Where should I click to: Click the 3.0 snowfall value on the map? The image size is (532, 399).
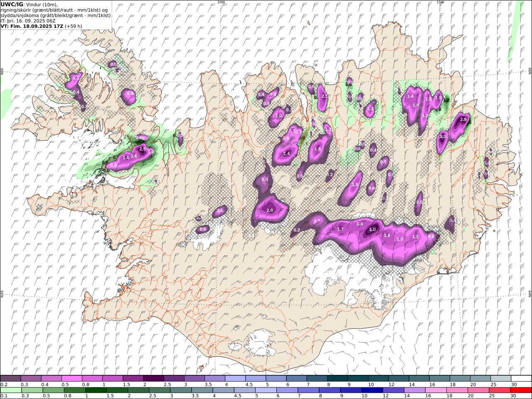point(373,229)
